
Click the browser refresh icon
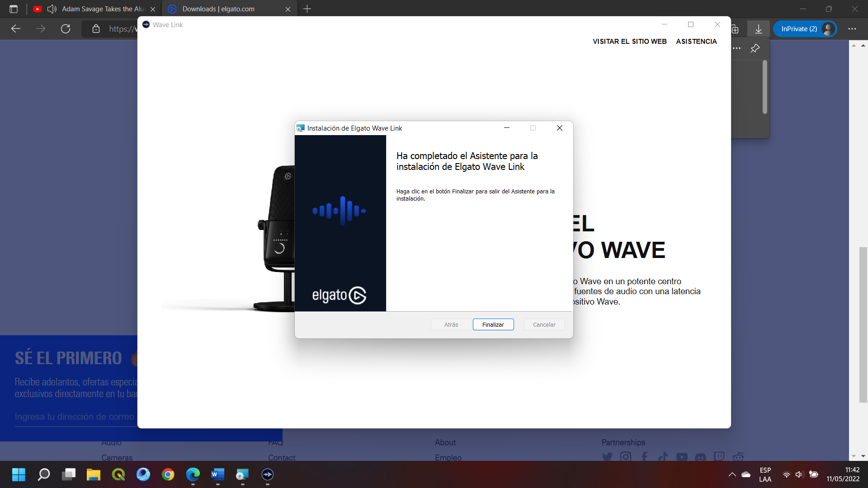pyautogui.click(x=66, y=29)
